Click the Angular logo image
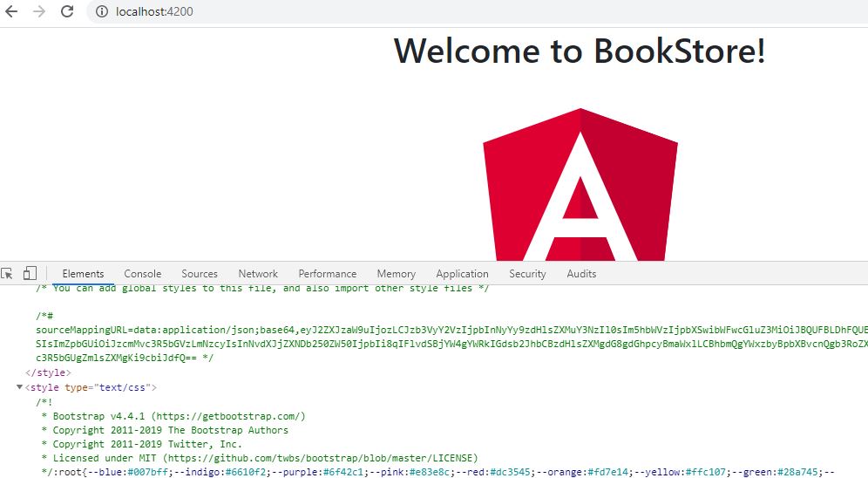 click(x=580, y=184)
